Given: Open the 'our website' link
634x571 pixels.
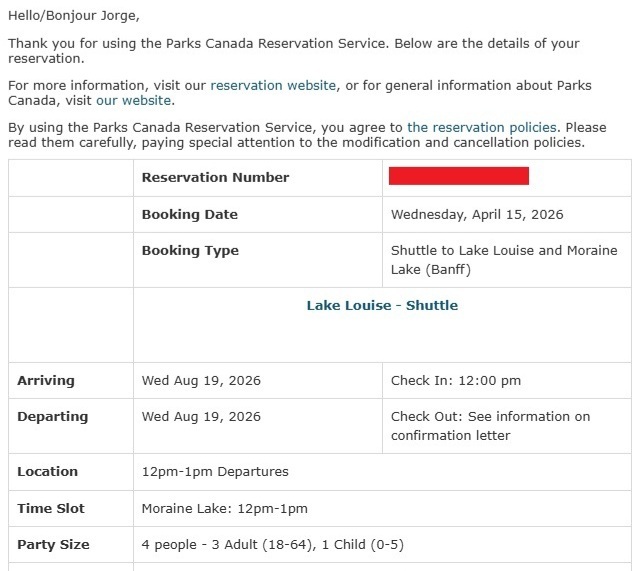Looking at the screenshot, I should [133, 100].
